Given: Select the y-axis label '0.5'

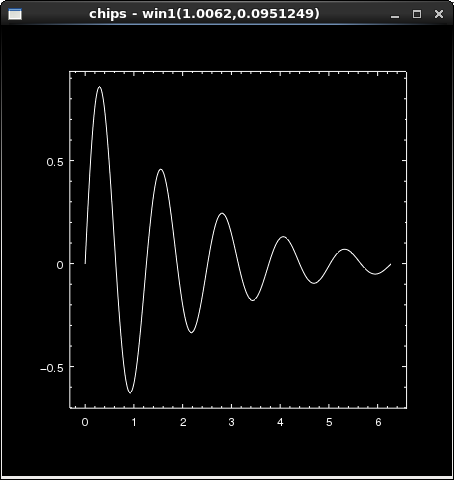Looking at the screenshot, I should coord(55,162).
